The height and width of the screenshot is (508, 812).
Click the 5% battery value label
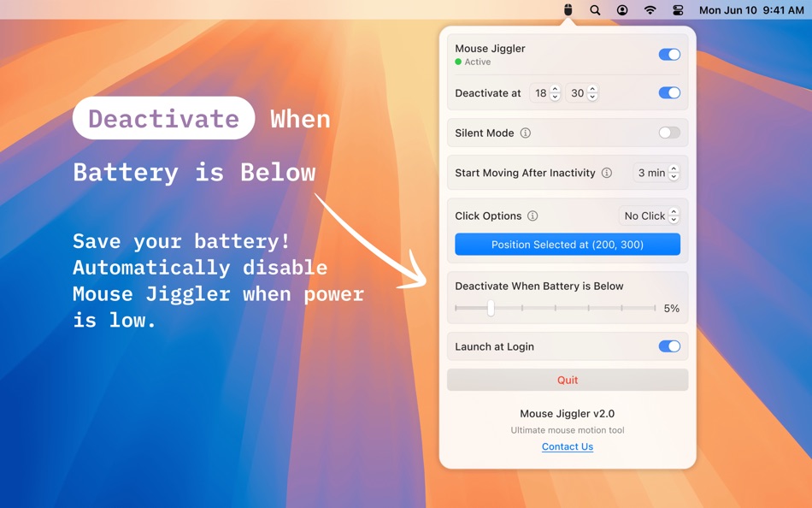[x=672, y=308]
